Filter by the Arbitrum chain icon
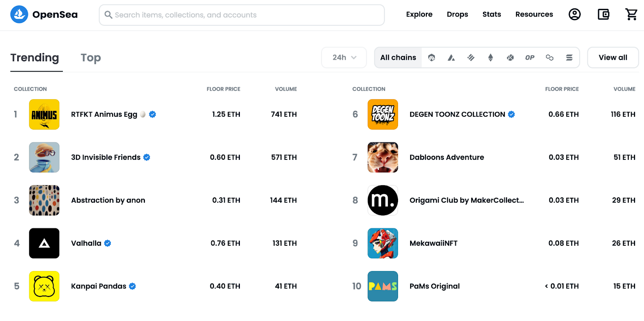 click(x=431, y=58)
